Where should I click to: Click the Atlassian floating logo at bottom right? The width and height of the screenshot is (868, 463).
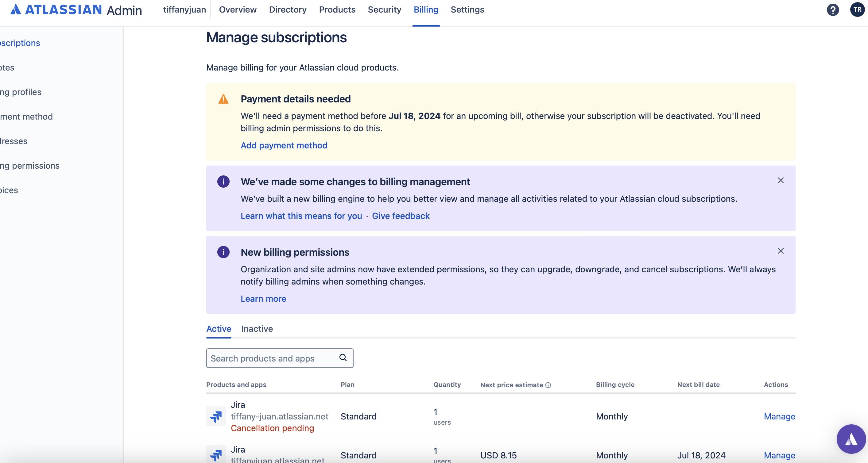pyautogui.click(x=851, y=439)
